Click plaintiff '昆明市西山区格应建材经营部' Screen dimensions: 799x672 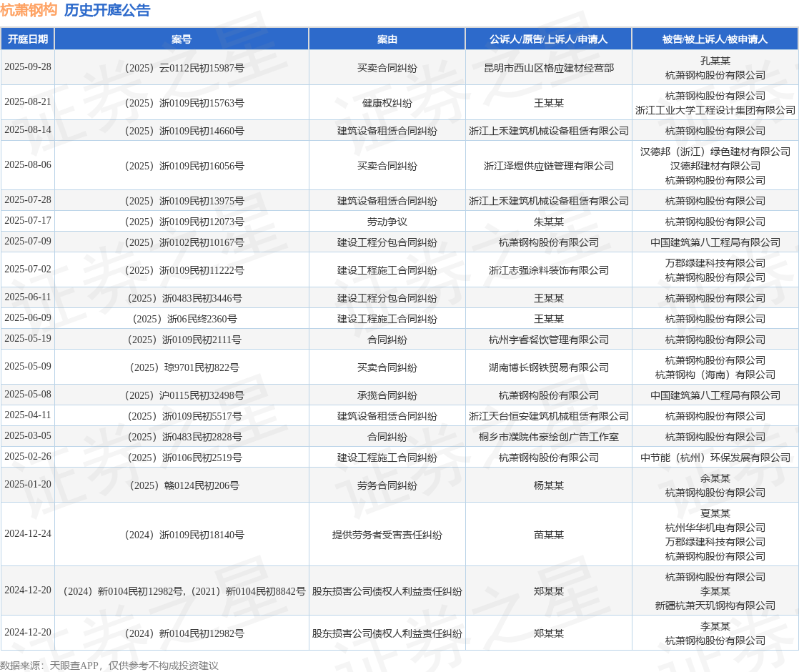tap(549, 68)
